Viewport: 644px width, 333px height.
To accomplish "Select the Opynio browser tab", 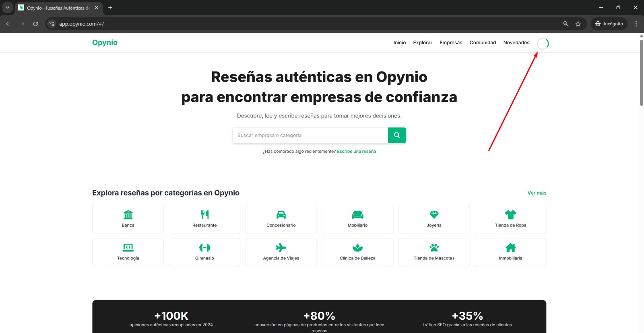I will [58, 8].
